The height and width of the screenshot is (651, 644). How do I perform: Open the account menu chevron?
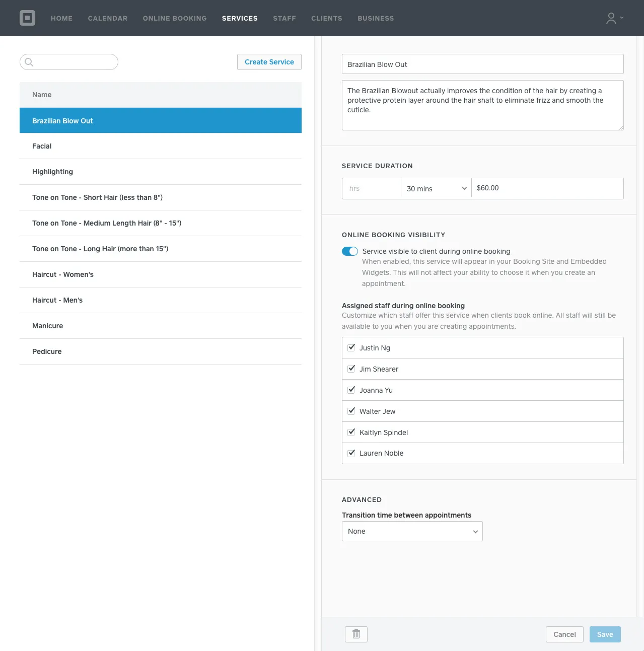pos(622,18)
